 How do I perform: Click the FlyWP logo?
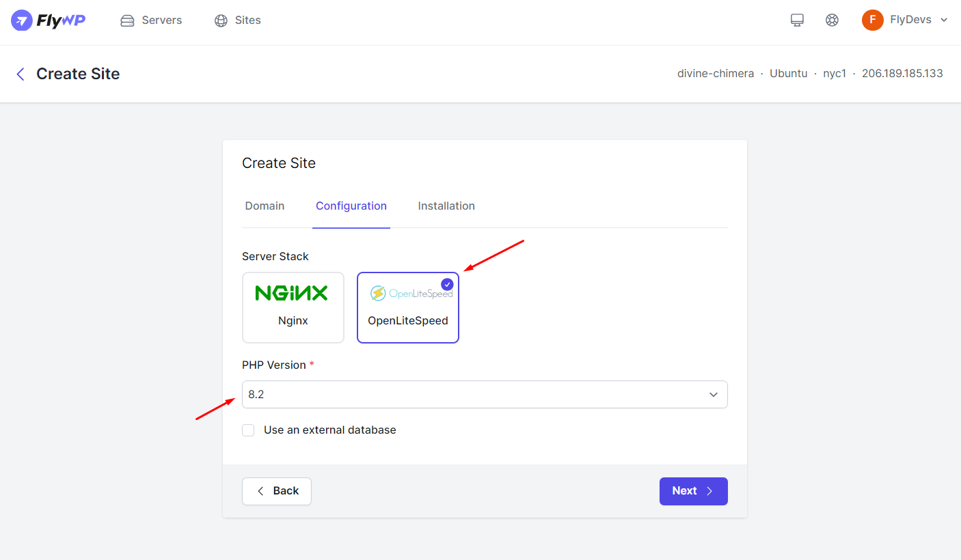click(49, 20)
